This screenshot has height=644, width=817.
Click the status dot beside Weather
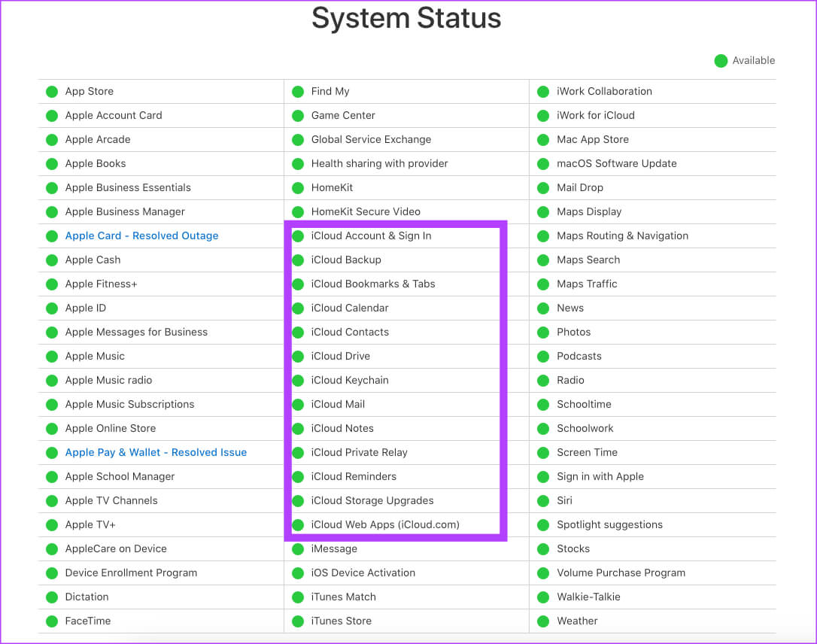[x=543, y=621]
